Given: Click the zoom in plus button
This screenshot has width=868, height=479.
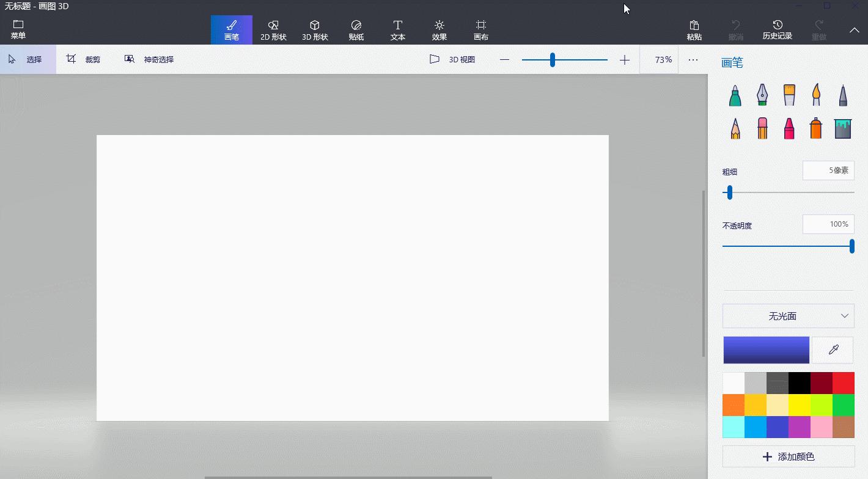Looking at the screenshot, I should tap(624, 59).
